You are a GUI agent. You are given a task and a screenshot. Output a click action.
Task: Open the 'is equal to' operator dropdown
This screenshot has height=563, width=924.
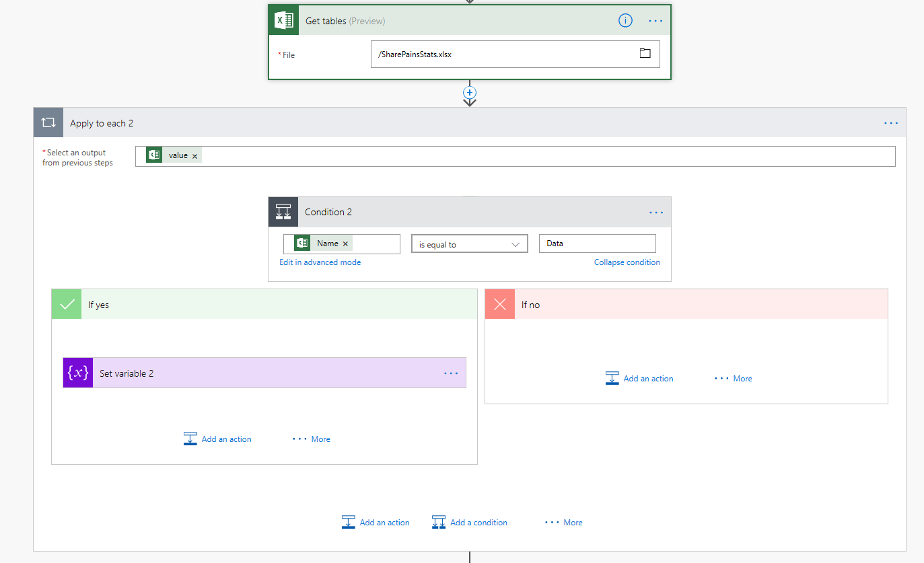[x=470, y=244]
